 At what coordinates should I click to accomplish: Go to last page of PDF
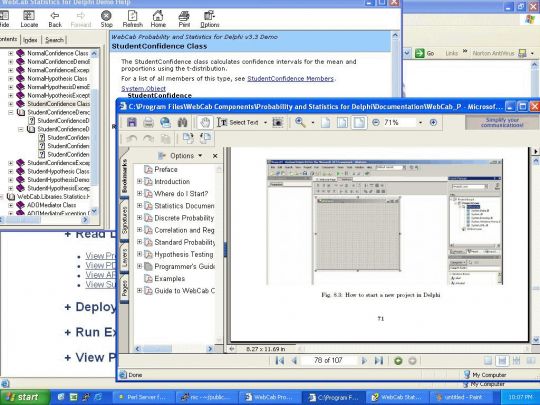tap(379, 361)
